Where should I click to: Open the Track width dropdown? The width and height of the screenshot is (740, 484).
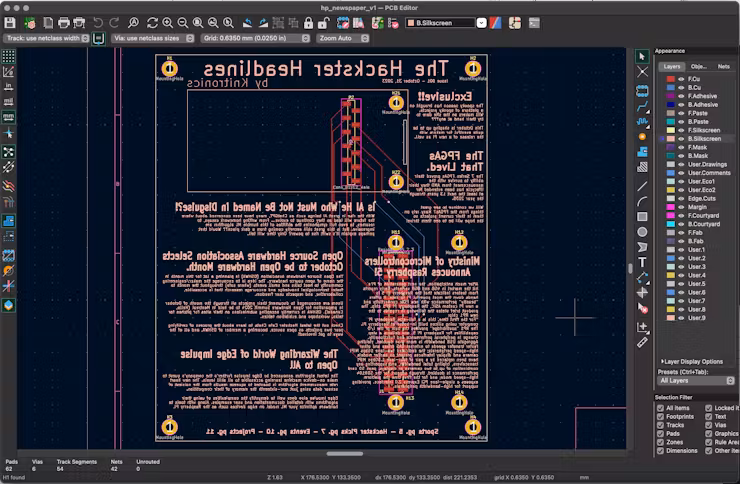(46, 38)
